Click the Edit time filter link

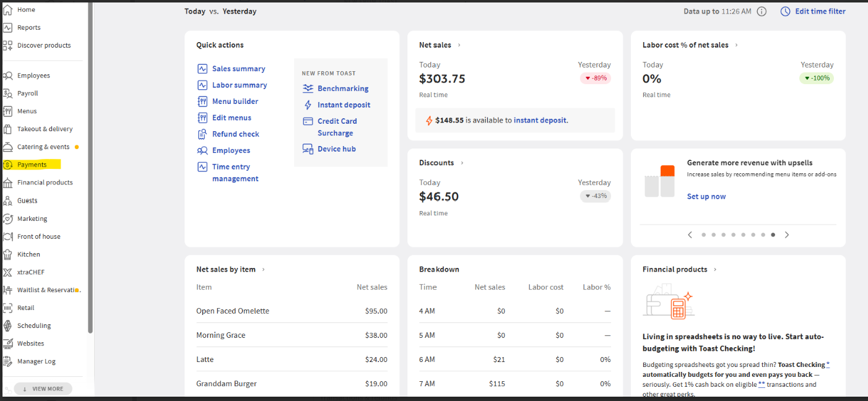[x=820, y=11]
